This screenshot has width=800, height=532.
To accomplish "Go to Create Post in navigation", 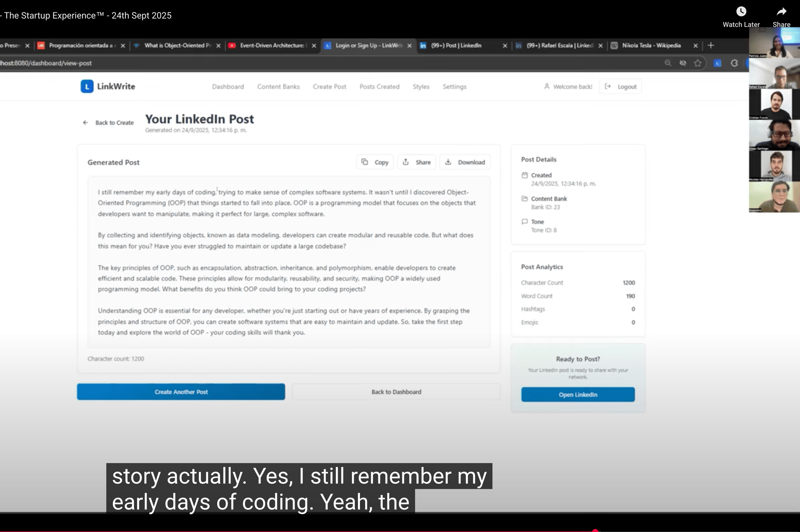I will tap(329, 87).
